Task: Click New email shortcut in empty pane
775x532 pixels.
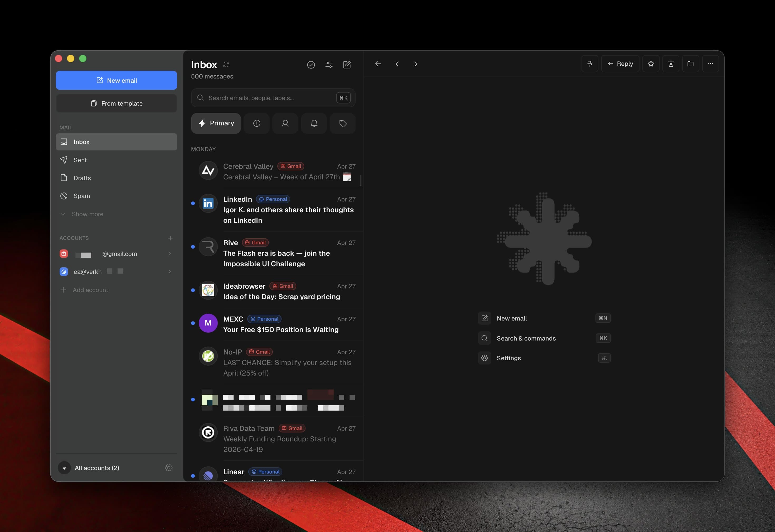Action: pyautogui.click(x=544, y=318)
